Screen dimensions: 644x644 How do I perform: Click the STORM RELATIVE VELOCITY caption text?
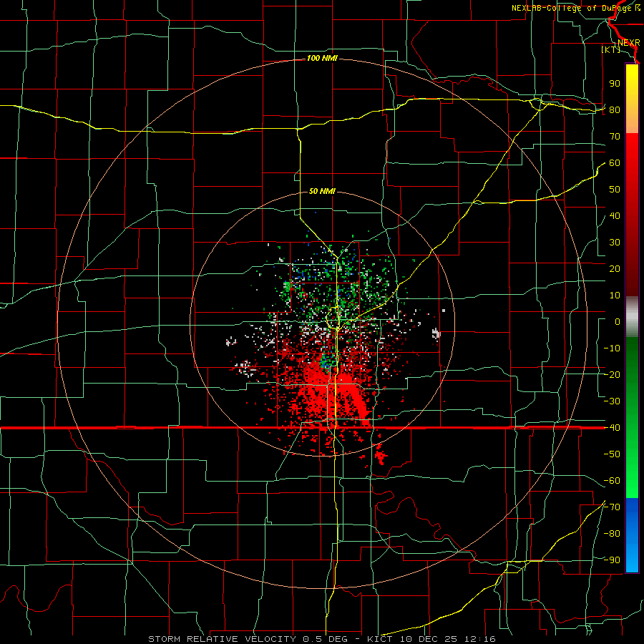(x=224, y=639)
